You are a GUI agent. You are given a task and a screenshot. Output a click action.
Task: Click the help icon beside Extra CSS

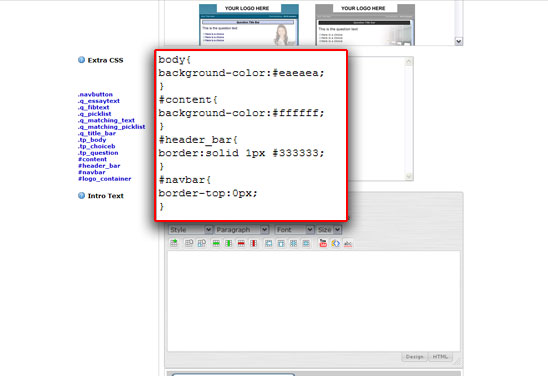[81, 60]
